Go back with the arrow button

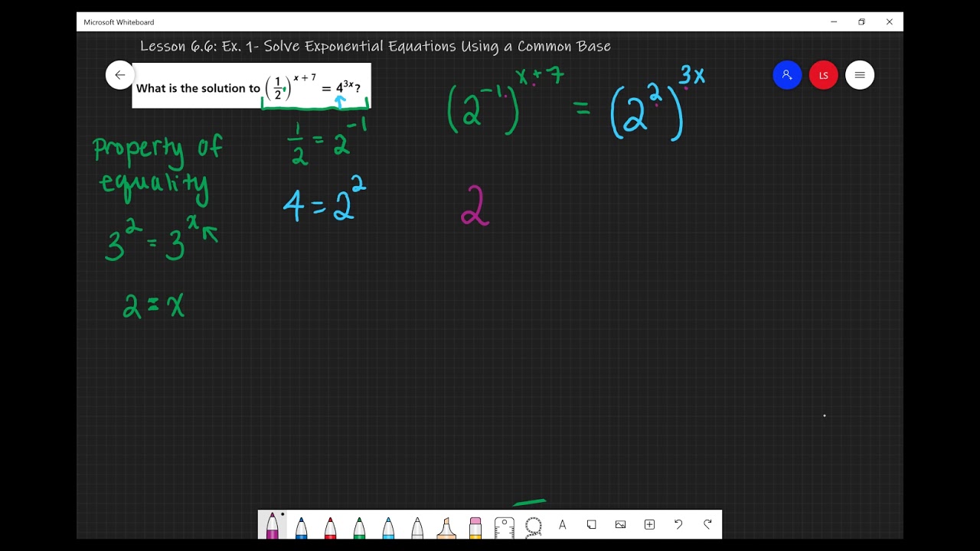pyautogui.click(x=120, y=75)
